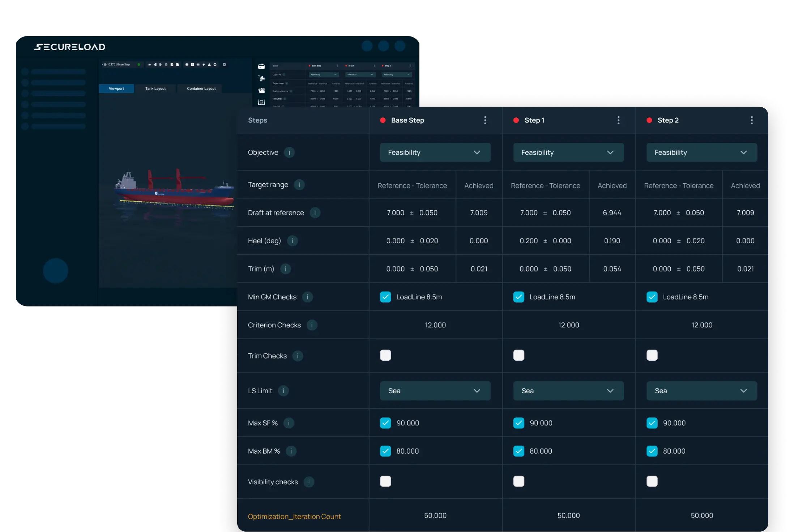The height and width of the screenshot is (532, 807).
Task: Click the SECURELOAD logo
Action: [70, 47]
